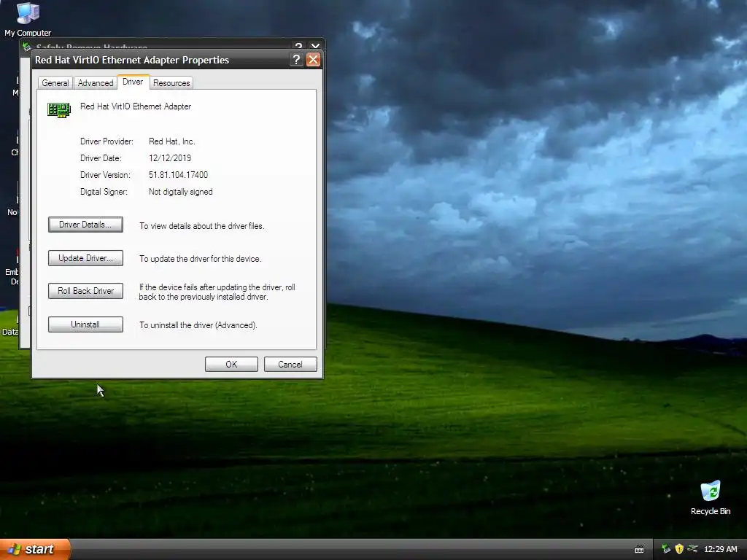This screenshot has width=747, height=560.
Task: Click the help question mark in Properties title bar
Action: tap(296, 60)
